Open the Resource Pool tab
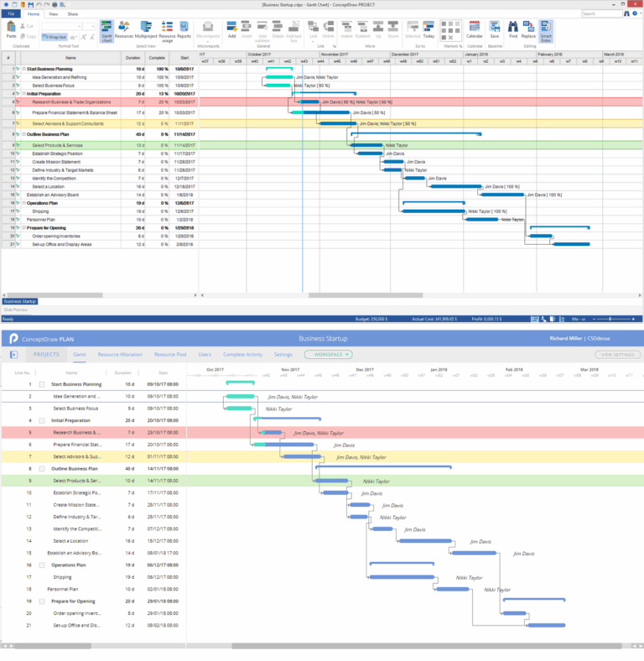 (x=170, y=355)
